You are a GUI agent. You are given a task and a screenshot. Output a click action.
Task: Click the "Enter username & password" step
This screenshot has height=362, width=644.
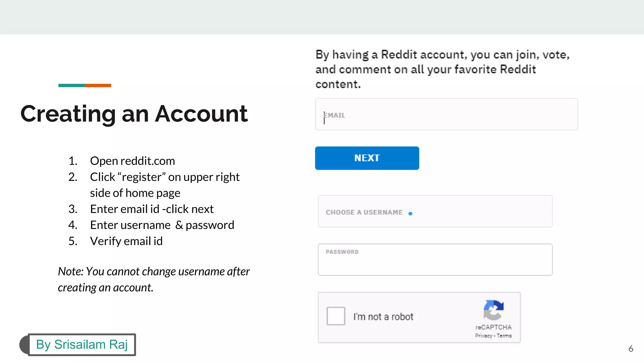[162, 225]
